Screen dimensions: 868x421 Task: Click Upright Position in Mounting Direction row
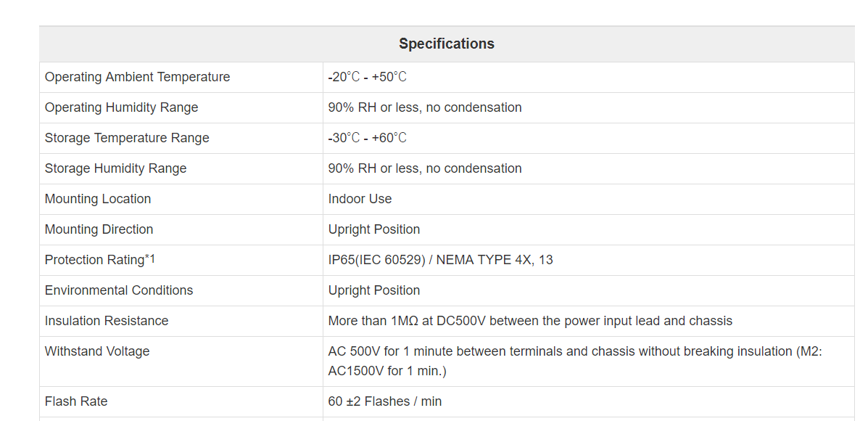point(374,229)
